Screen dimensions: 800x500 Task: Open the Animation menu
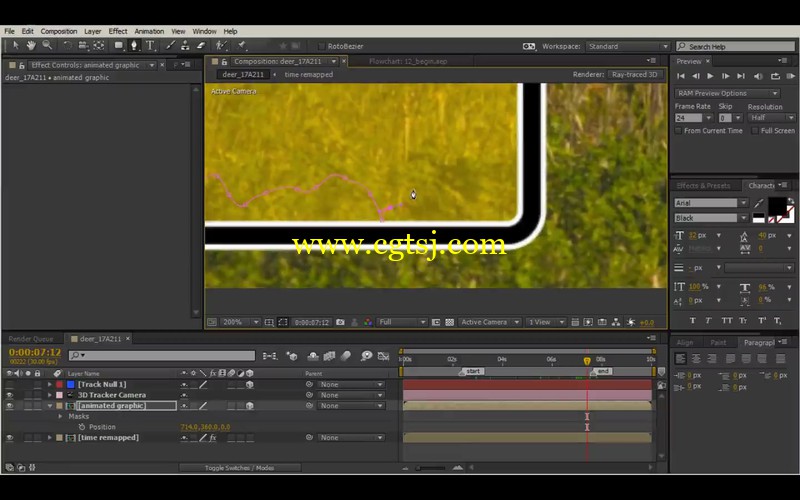[149, 31]
